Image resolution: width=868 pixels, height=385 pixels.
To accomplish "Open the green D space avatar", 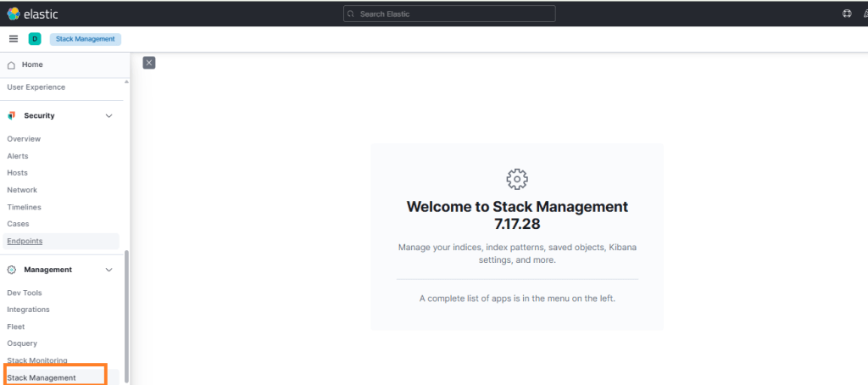I will (x=35, y=39).
